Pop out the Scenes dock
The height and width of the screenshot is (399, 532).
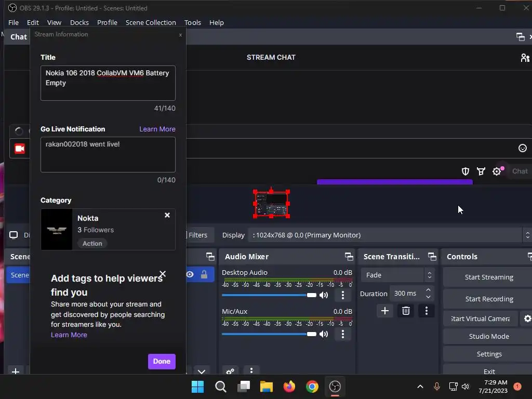(x=210, y=257)
